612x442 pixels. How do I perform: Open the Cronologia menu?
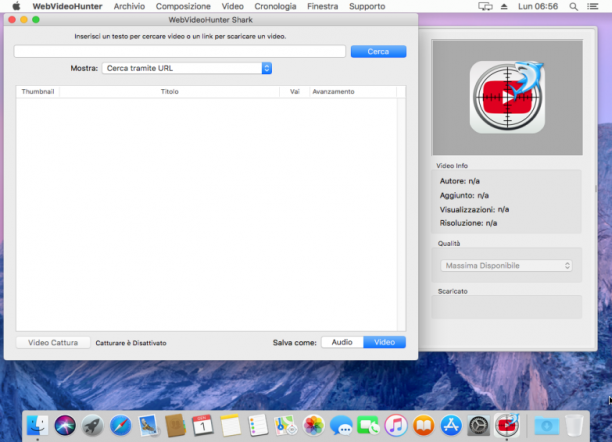coord(275,6)
